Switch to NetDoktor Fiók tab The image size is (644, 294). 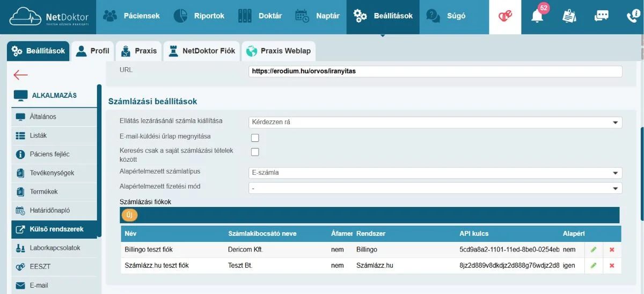coord(202,51)
